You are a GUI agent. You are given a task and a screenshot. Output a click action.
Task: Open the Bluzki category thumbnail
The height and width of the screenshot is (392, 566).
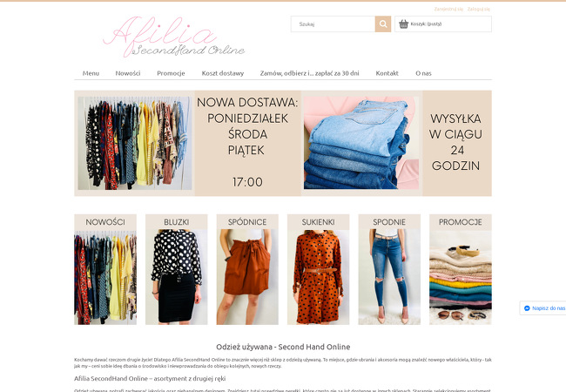pyautogui.click(x=177, y=270)
